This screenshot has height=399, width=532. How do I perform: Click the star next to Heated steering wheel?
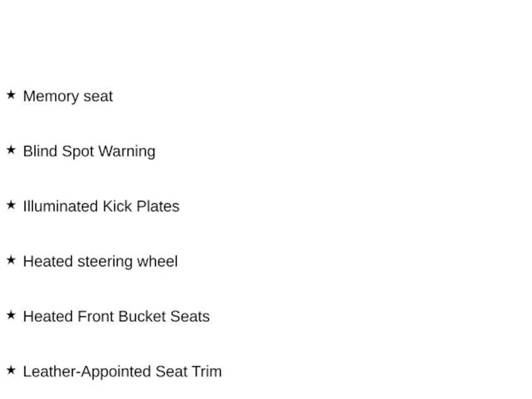pos(11,260)
